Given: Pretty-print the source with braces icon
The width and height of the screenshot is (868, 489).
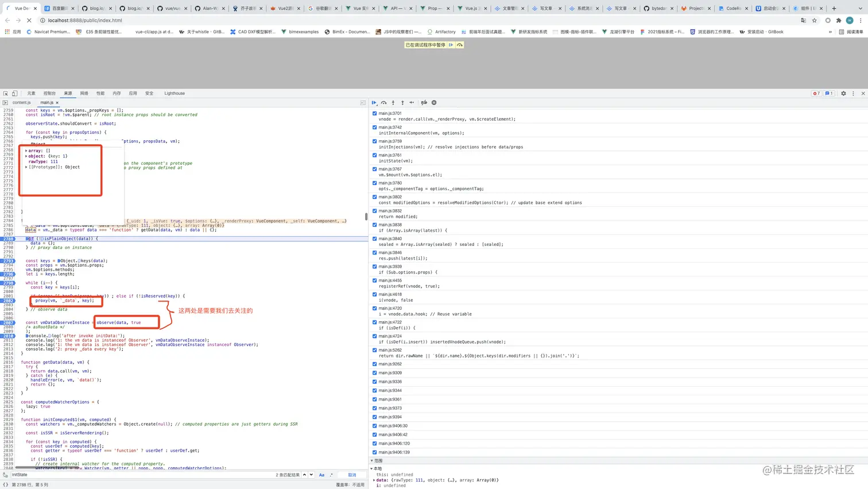Looking at the screenshot, I should (x=5, y=485).
